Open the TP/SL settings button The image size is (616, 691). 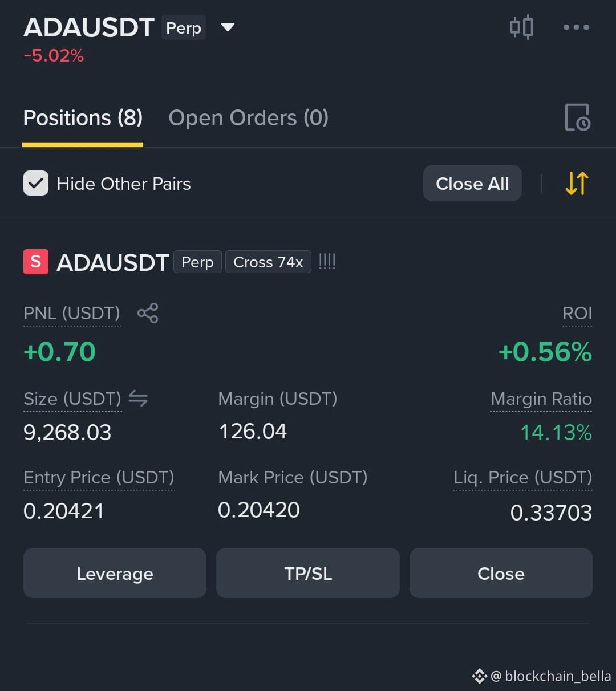coord(308,574)
